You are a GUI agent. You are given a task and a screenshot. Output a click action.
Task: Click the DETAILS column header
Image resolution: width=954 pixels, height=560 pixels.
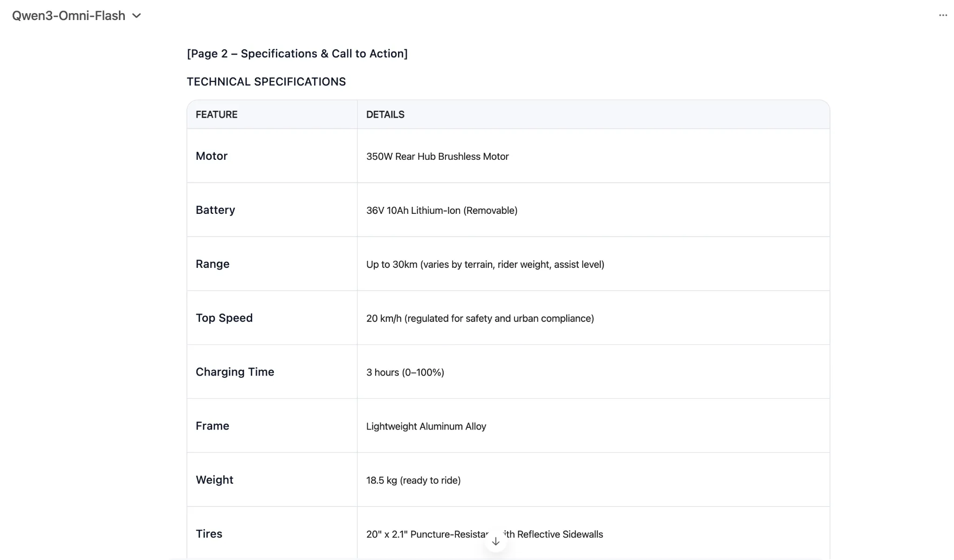point(385,115)
